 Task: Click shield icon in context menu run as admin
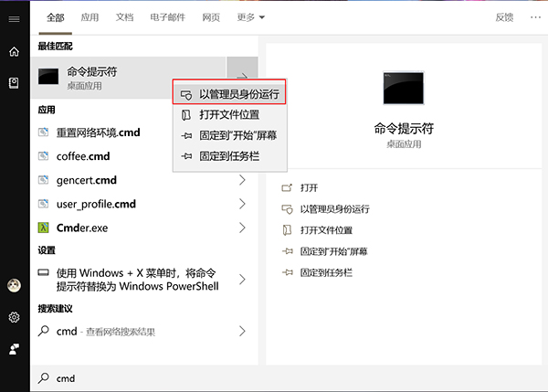(x=186, y=95)
